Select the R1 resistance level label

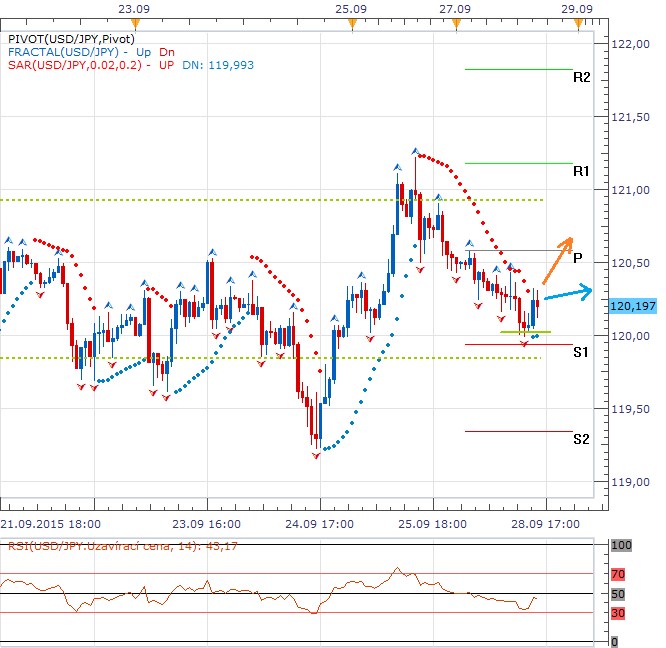(581, 171)
